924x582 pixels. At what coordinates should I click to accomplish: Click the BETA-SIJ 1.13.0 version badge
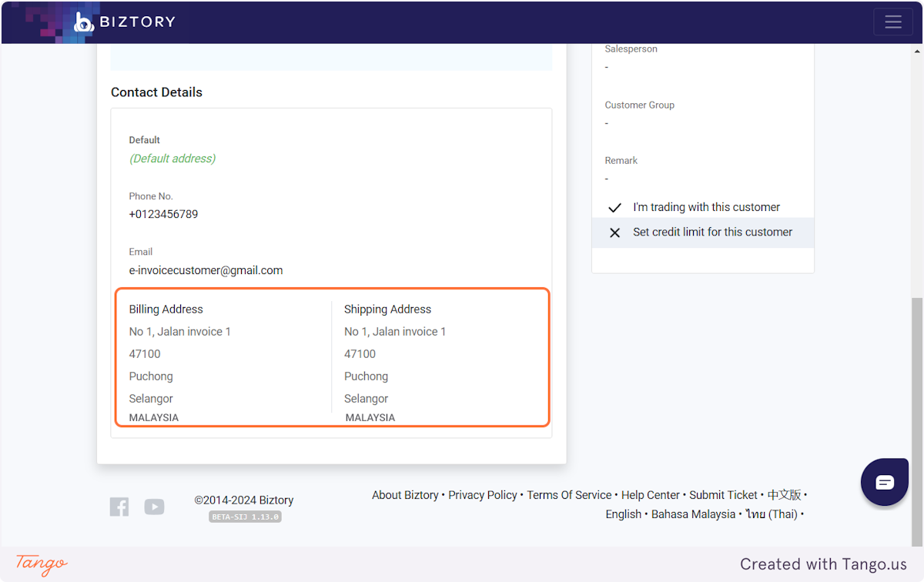[x=245, y=517]
